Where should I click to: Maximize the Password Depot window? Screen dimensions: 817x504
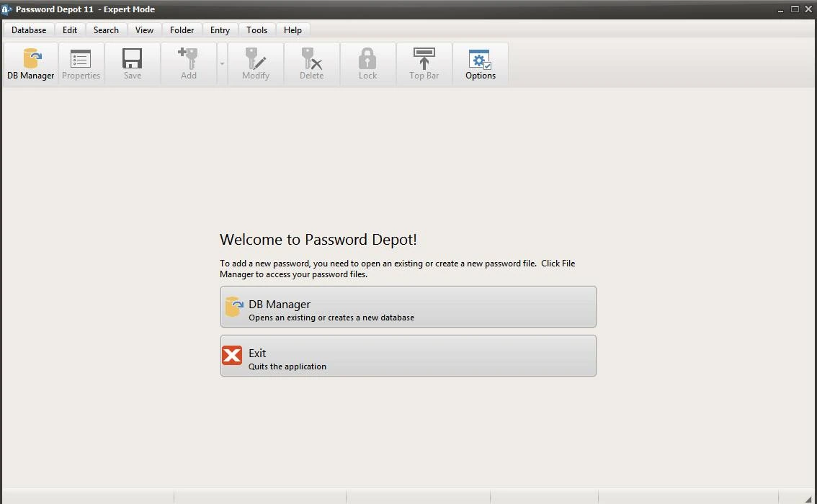[x=795, y=9]
